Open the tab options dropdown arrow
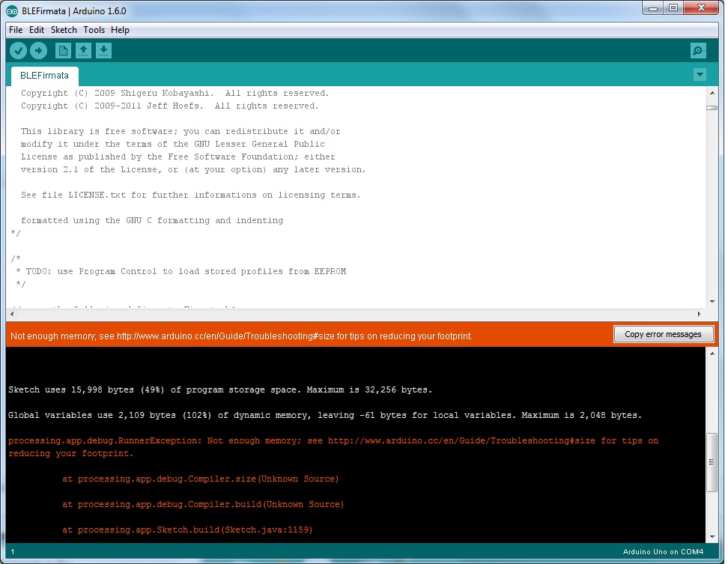The image size is (728, 564). coord(700,74)
